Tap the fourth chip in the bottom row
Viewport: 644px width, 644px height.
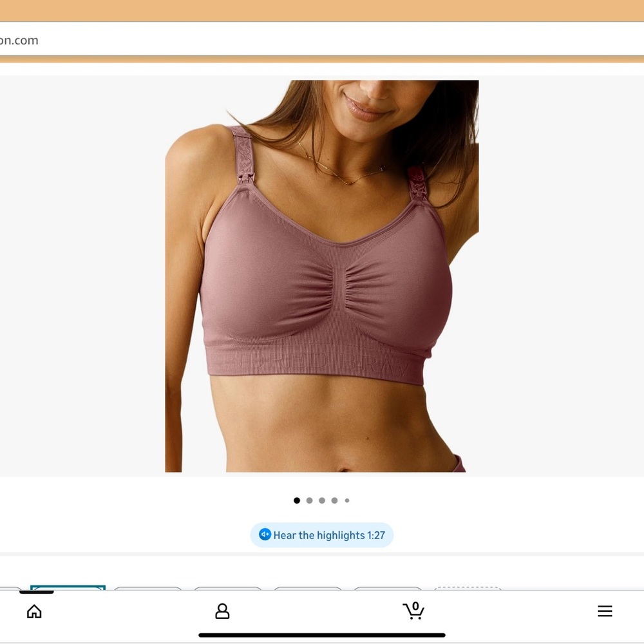pos(308,589)
